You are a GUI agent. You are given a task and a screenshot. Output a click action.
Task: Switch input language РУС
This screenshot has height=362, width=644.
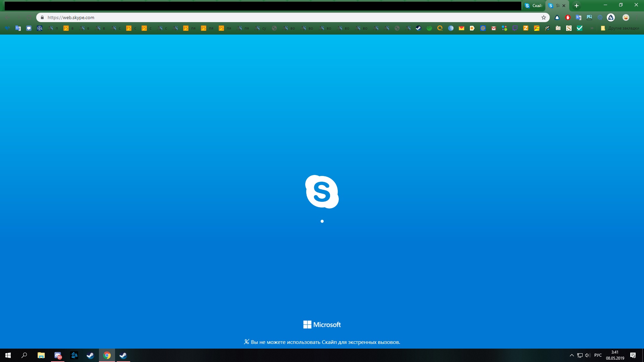[x=598, y=355]
